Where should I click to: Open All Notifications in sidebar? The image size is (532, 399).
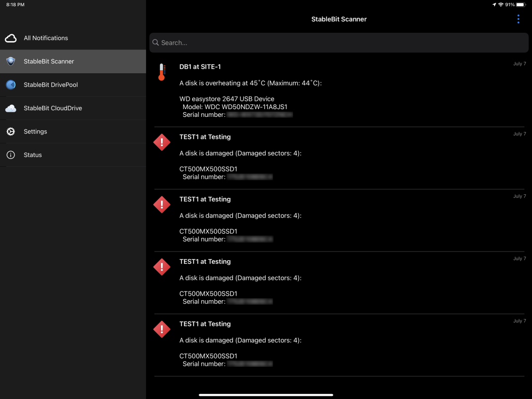click(73, 38)
